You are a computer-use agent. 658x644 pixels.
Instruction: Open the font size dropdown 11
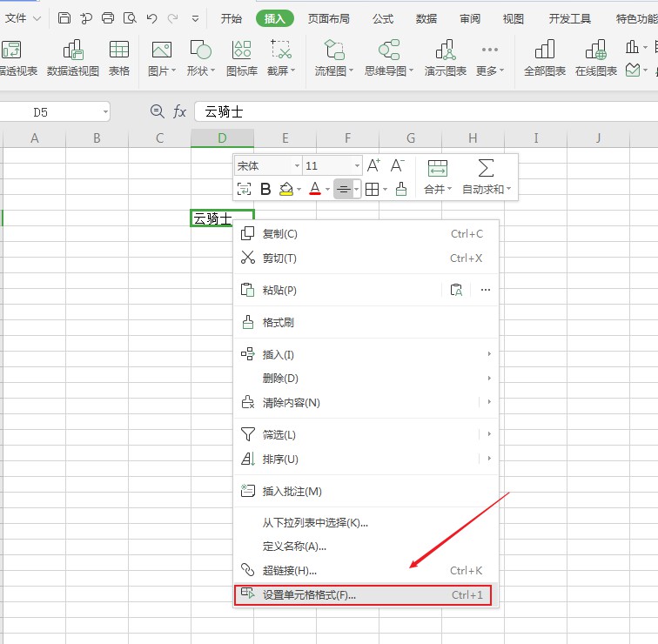pyautogui.click(x=357, y=165)
